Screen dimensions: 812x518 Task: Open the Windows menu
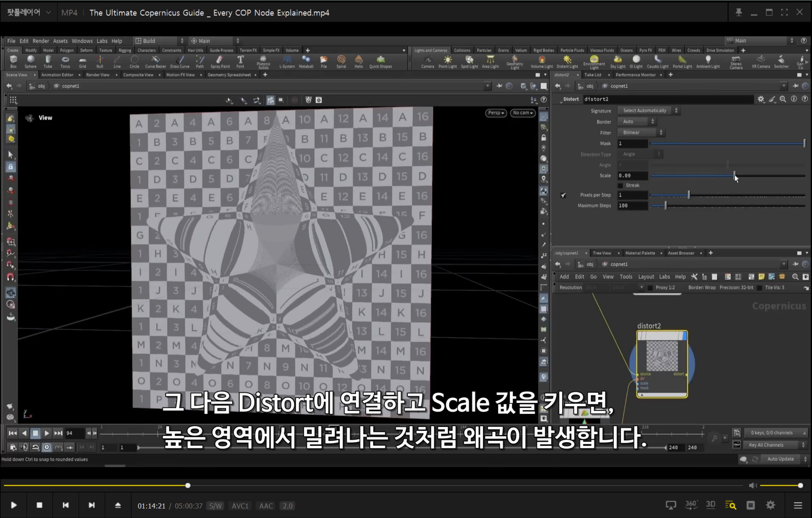82,41
